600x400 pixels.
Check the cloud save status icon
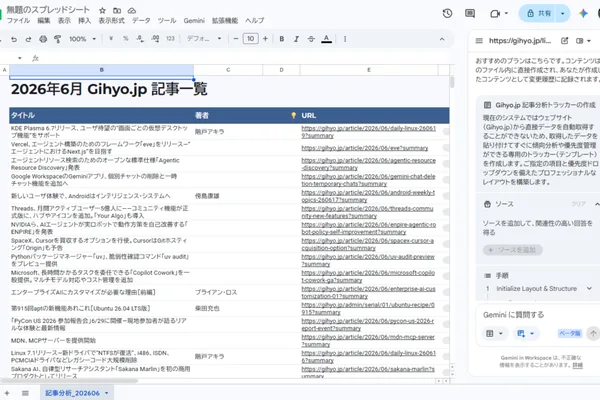tap(132, 11)
